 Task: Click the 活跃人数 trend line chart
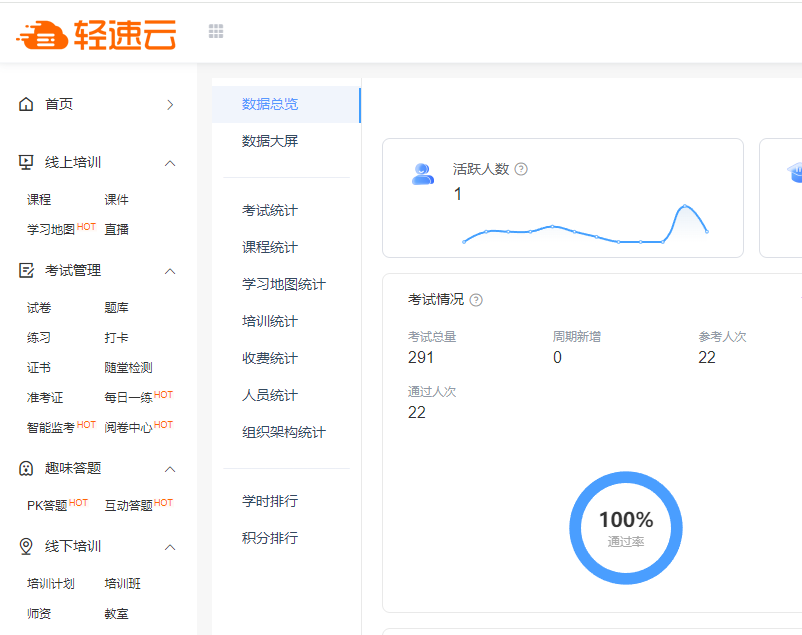tap(585, 227)
